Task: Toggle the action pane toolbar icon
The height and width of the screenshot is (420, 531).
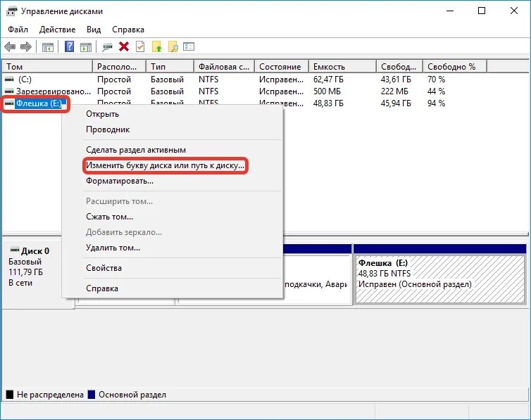Action: (86, 47)
